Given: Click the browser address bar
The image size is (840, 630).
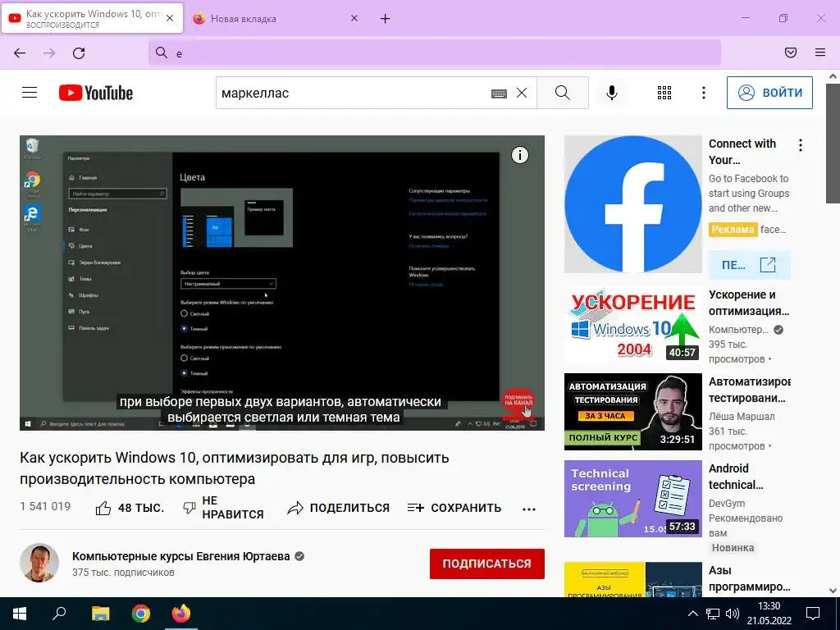Looking at the screenshot, I should pyautogui.click(x=435, y=53).
